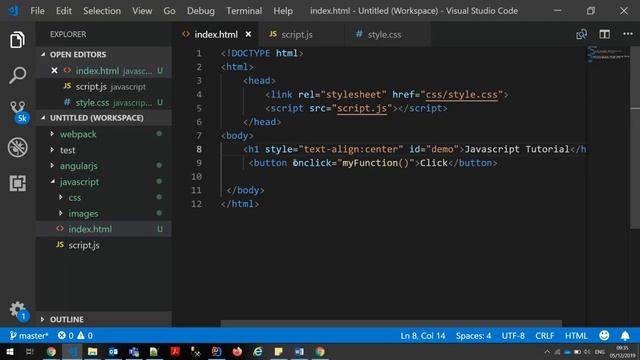Open Sticky Notes from the taskbar
The width and height of the screenshot is (640, 360).
(278, 351)
